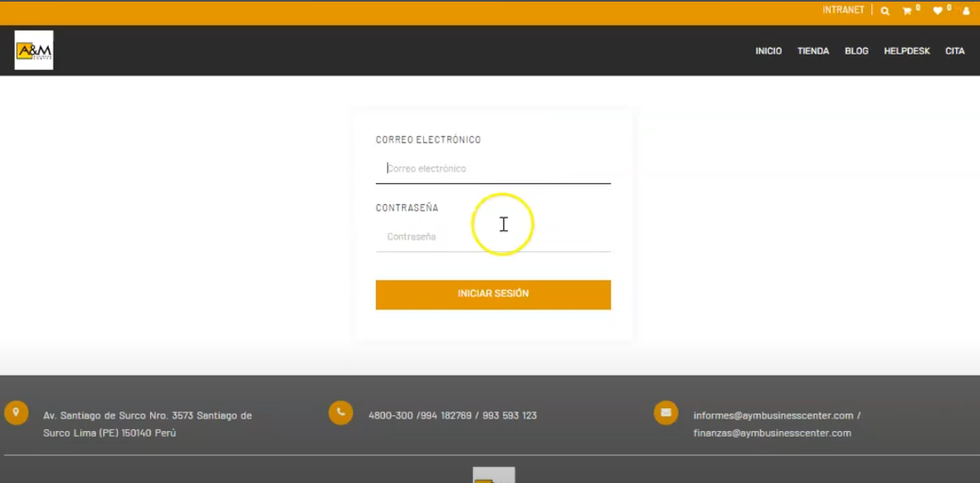
Task: Click the search magnifier icon
Action: click(885, 12)
